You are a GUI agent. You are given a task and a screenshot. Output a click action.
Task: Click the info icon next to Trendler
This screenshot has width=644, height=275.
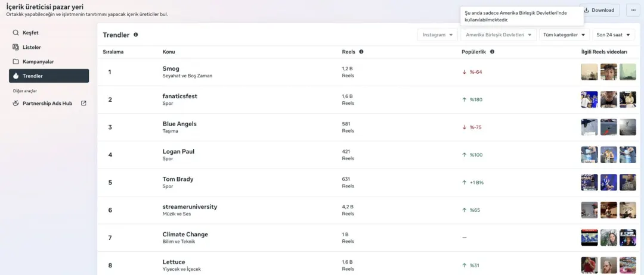(x=135, y=35)
